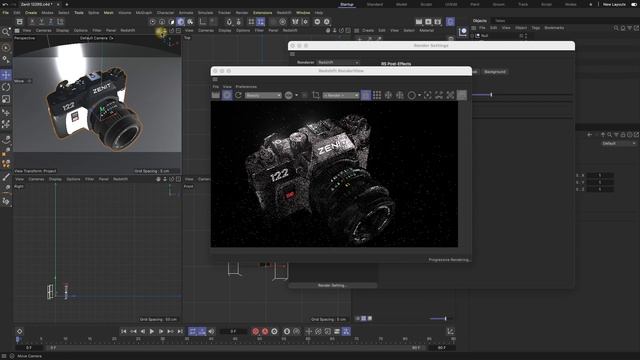The height and width of the screenshot is (360, 640).
Task: Click the crop region icon in RenderView
Action: pos(316,95)
